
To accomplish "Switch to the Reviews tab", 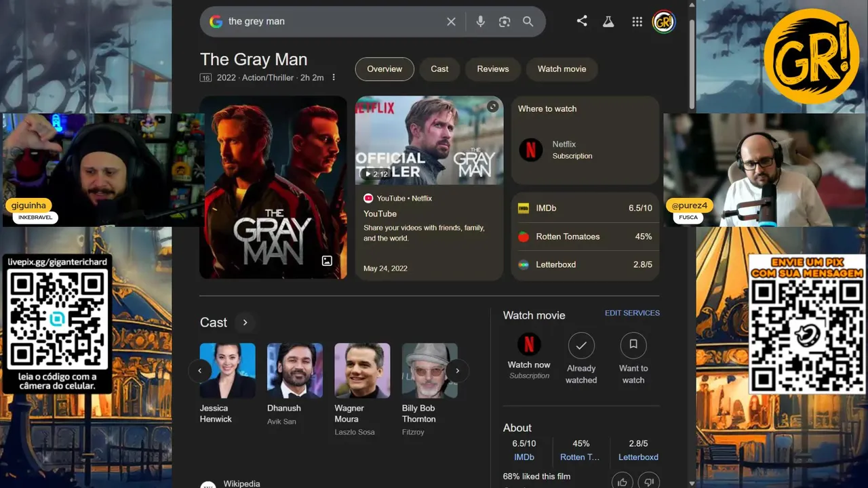I will (493, 69).
